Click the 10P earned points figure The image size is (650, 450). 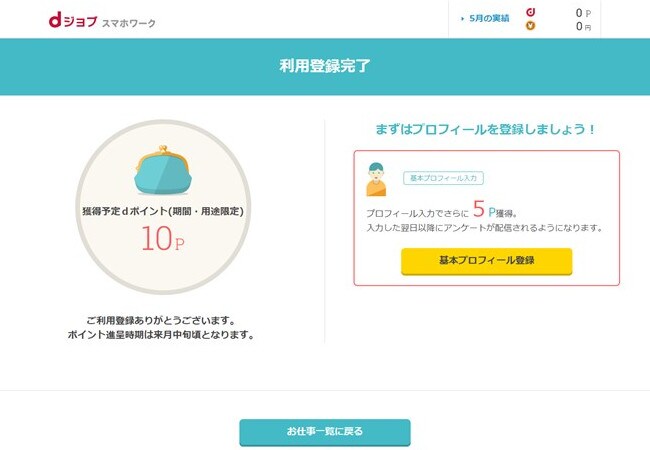162,238
